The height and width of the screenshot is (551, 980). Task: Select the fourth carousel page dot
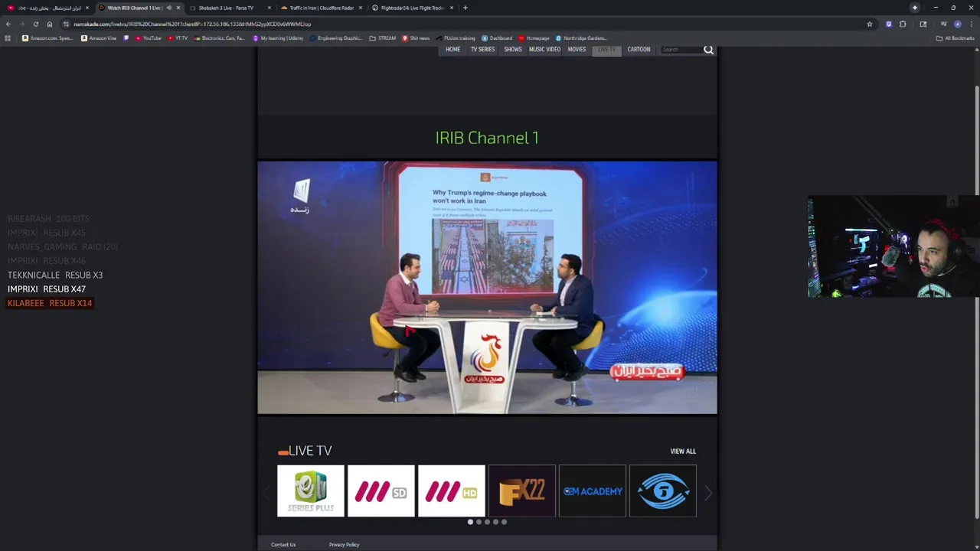(x=495, y=522)
